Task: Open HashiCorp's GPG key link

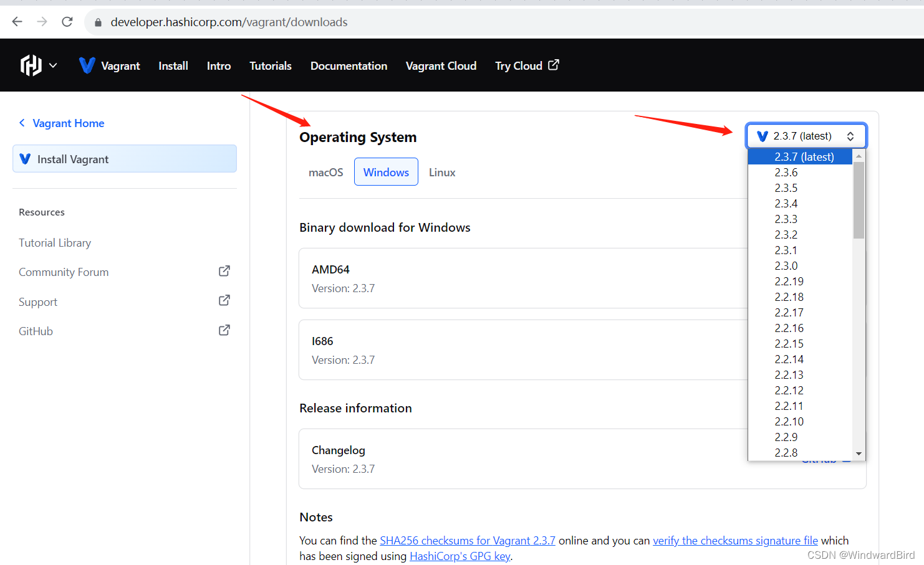Action: [x=460, y=556]
